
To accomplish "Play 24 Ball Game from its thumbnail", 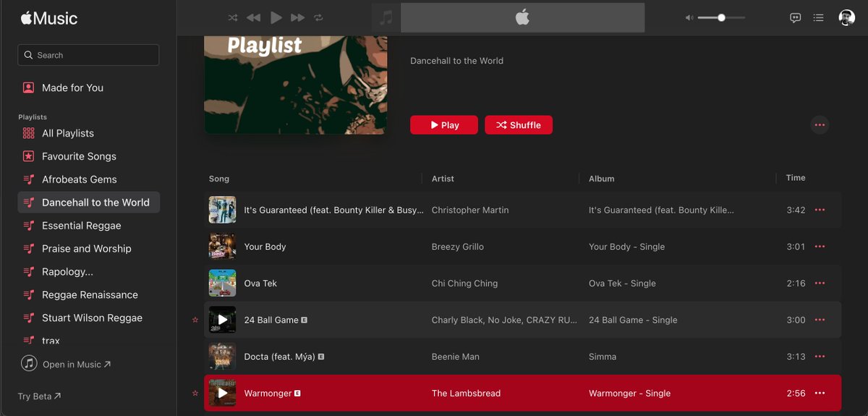I will [222, 320].
